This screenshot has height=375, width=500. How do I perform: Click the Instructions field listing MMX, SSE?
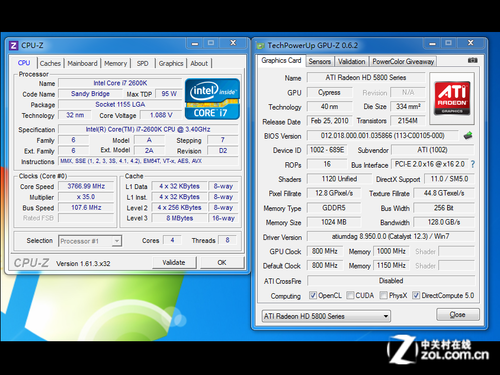point(148,161)
